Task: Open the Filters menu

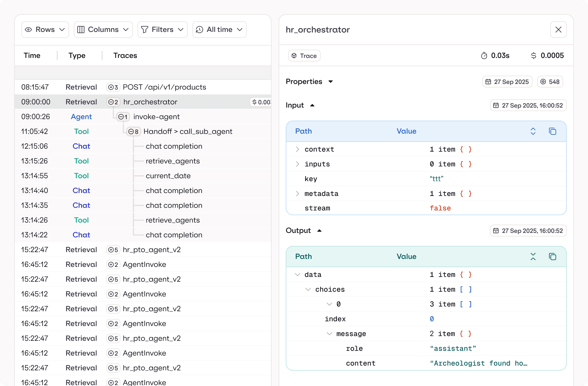Action: coord(162,30)
